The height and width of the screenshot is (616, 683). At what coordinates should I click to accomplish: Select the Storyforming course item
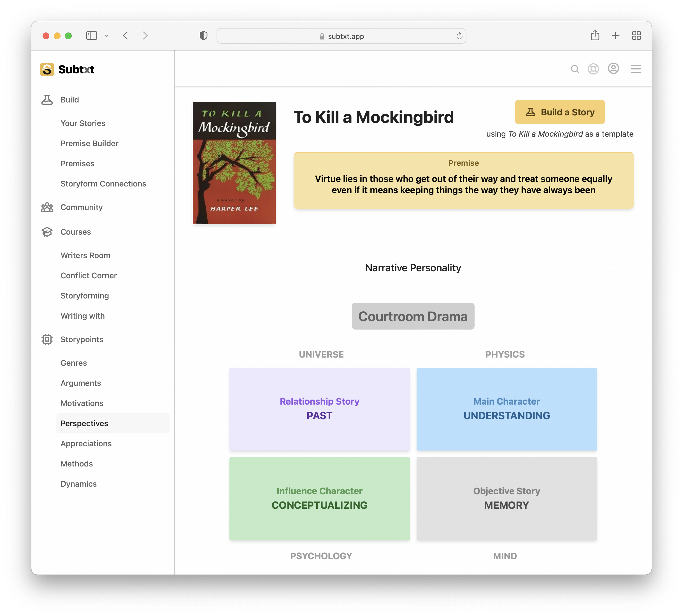click(x=85, y=295)
